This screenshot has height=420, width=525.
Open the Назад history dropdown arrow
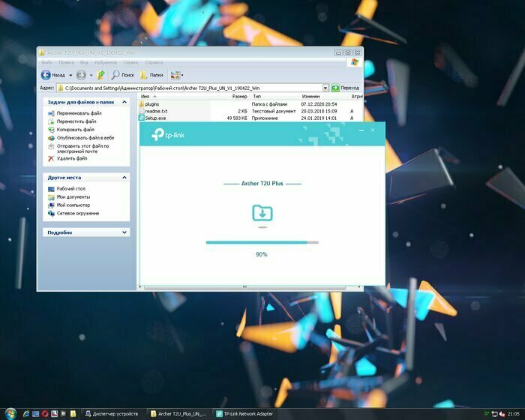click(70, 75)
